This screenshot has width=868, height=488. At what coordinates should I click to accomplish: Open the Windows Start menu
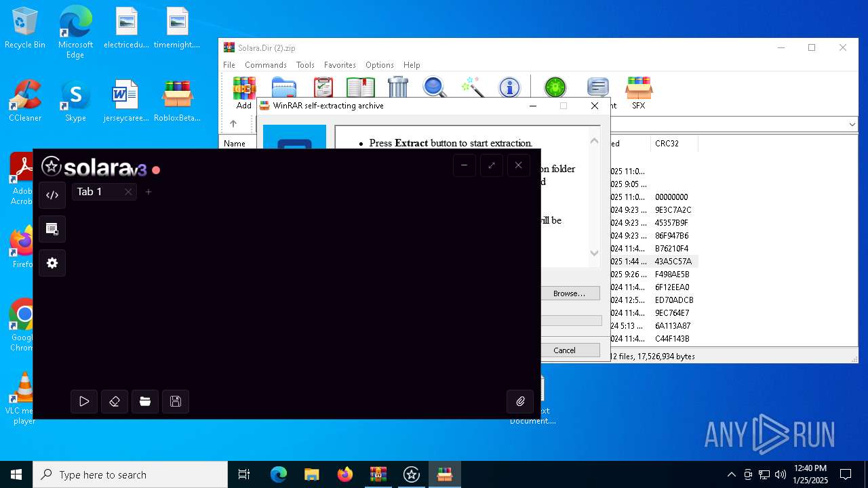(x=16, y=474)
